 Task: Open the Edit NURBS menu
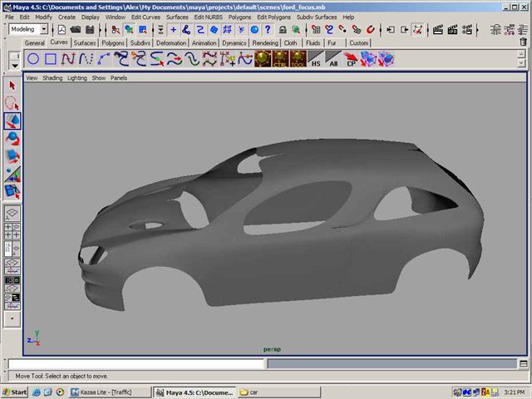coord(208,17)
